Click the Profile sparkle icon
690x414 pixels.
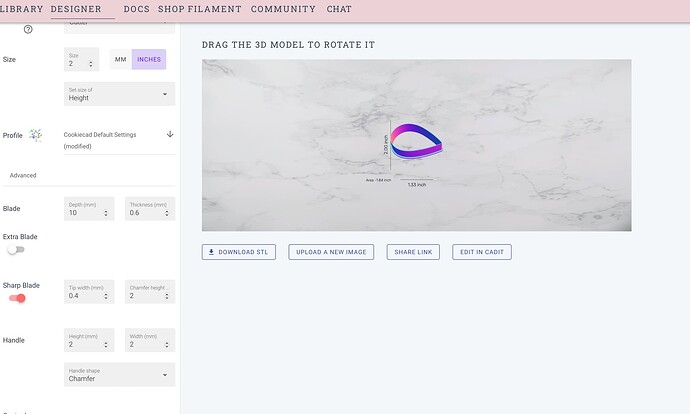pyautogui.click(x=36, y=135)
